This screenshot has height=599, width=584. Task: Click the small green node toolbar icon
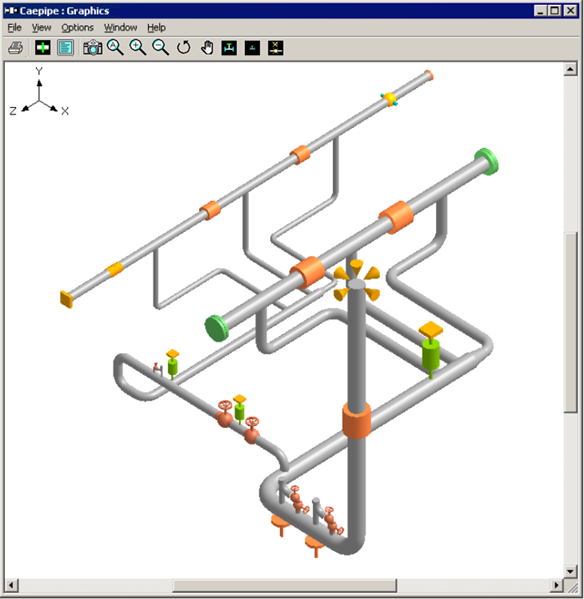pyautogui.click(x=252, y=48)
